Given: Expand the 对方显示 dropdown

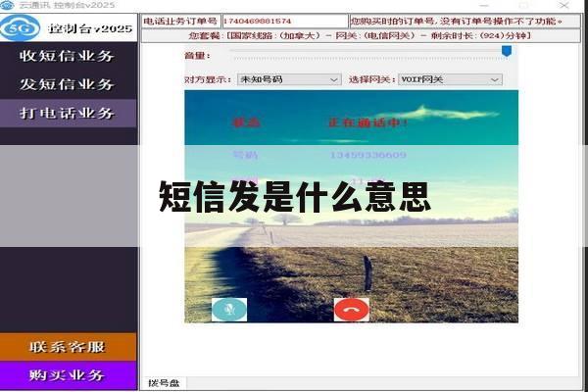Looking at the screenshot, I should 289,79.
